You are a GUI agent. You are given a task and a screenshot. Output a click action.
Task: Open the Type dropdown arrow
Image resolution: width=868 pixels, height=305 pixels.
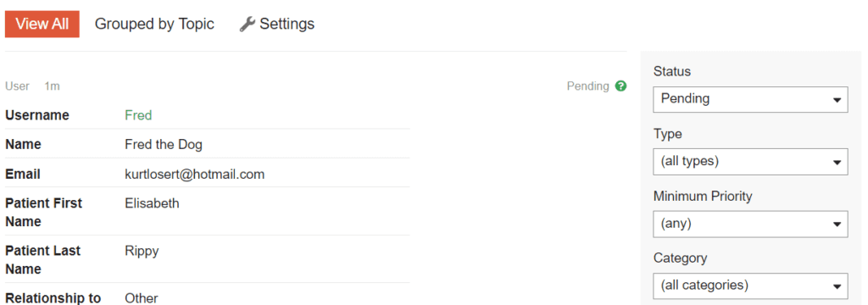coord(837,162)
